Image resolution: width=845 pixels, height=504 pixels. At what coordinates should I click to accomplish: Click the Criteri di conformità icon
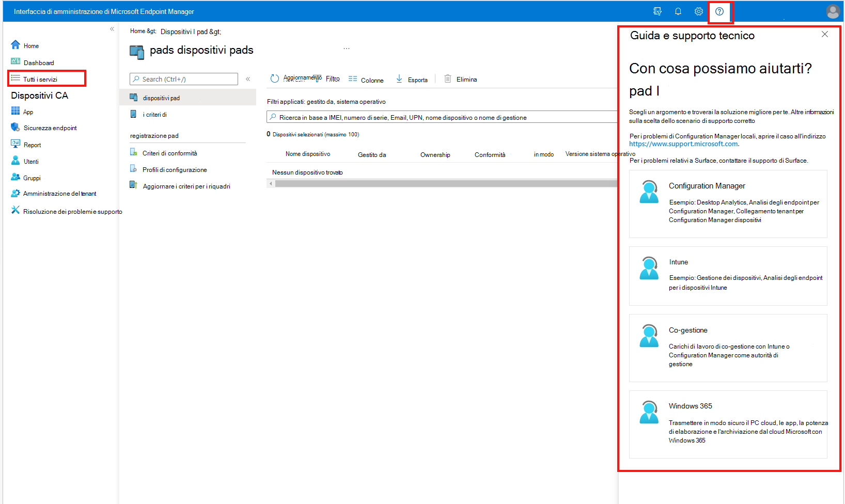tap(133, 152)
